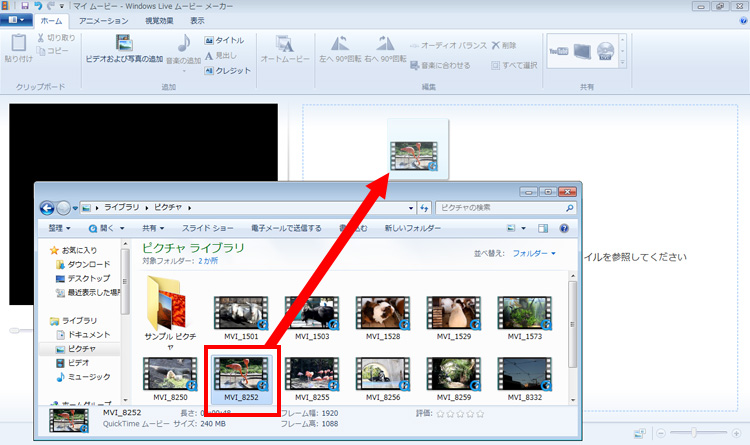
Task: Click the flamingo clip on the storyboard
Action: coord(414,156)
